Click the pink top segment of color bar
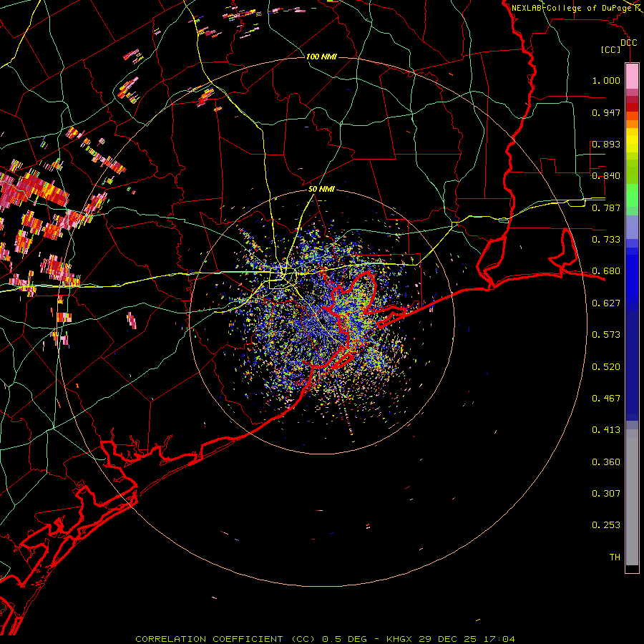This screenshot has width=644, height=644. click(x=632, y=77)
